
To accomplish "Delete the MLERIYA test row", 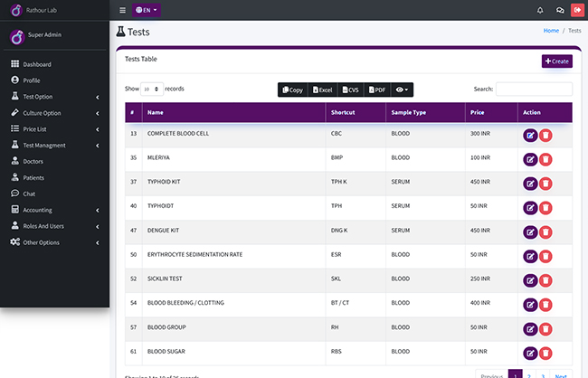I will (x=545, y=160).
